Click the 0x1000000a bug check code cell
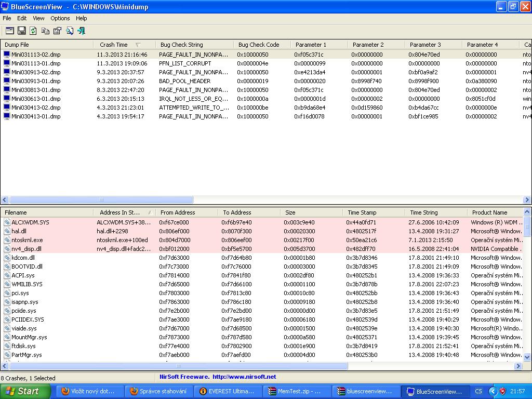The width and height of the screenshot is (532, 399). tap(252, 98)
